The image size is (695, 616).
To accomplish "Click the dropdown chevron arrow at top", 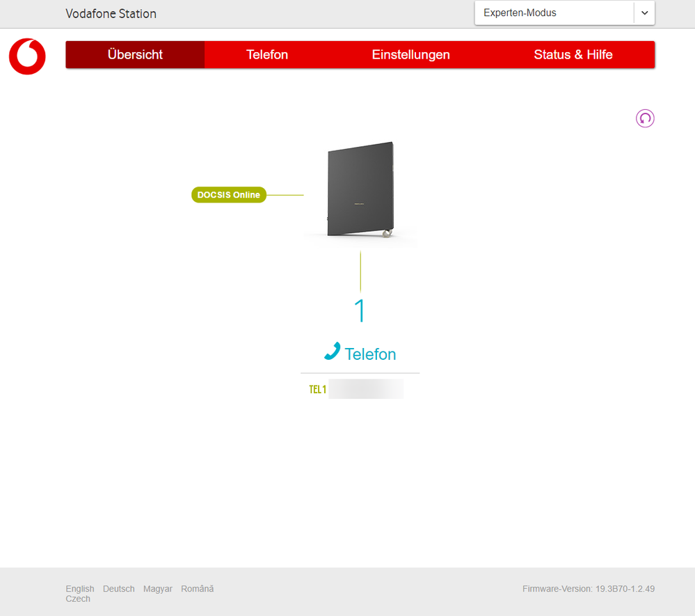I will click(x=644, y=13).
